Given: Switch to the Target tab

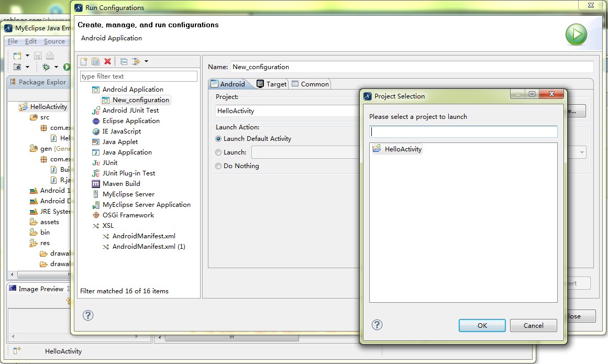Looking at the screenshot, I should (271, 84).
